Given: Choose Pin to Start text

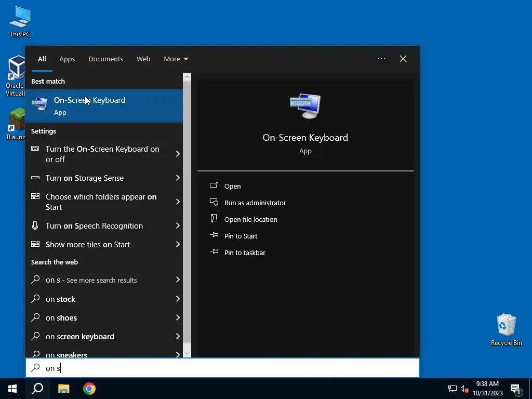Looking at the screenshot, I should pyautogui.click(x=241, y=236).
